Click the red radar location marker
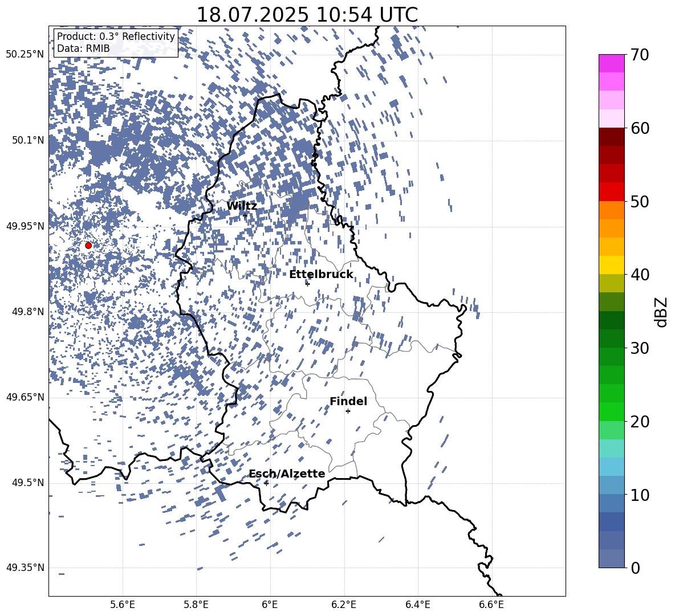The width and height of the screenshot is (675, 616). 88,245
